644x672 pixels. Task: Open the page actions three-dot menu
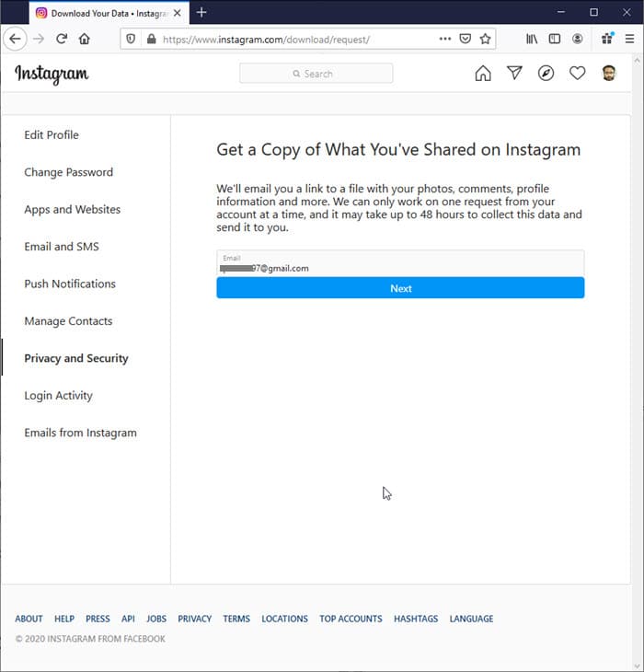coord(445,39)
